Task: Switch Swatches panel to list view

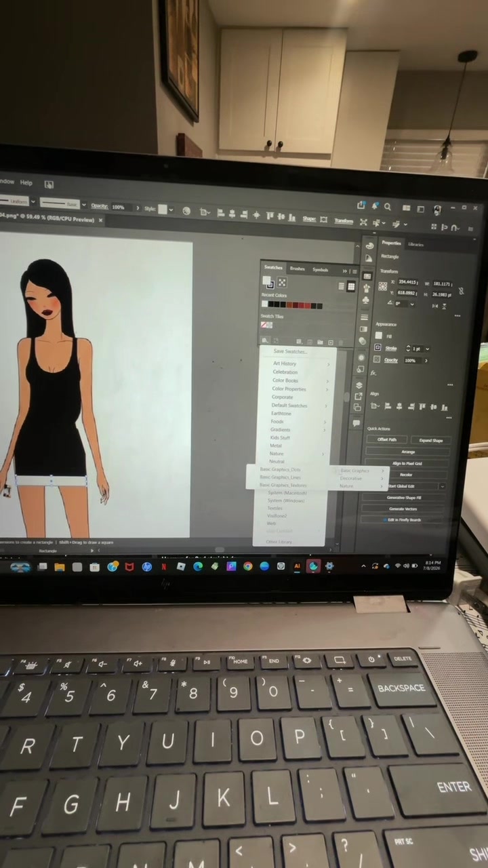Action: [342, 286]
